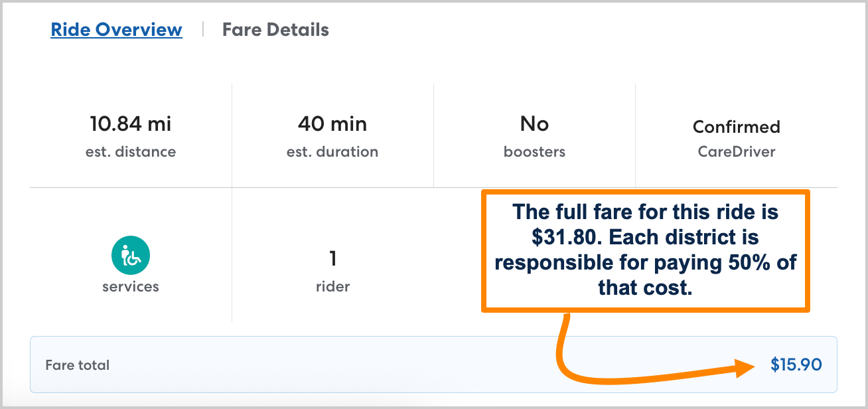Open the Ride Overview tab
This screenshot has width=868, height=409.
[x=116, y=30]
